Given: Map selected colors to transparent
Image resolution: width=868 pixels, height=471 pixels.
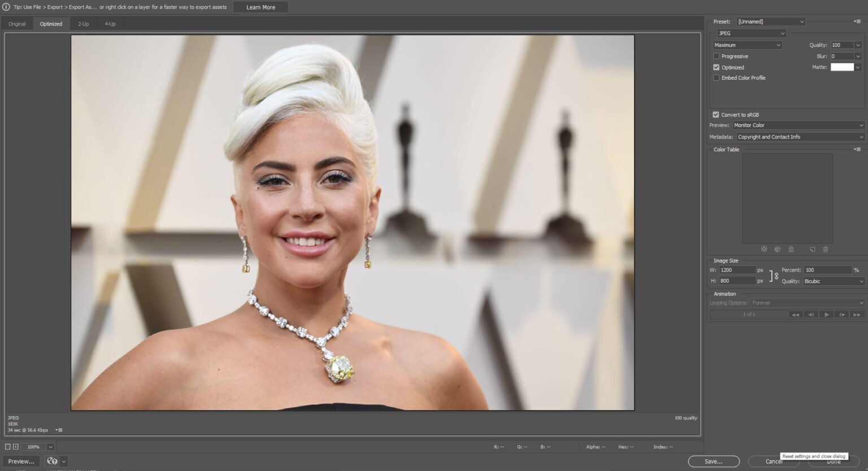Looking at the screenshot, I should coord(765,249).
